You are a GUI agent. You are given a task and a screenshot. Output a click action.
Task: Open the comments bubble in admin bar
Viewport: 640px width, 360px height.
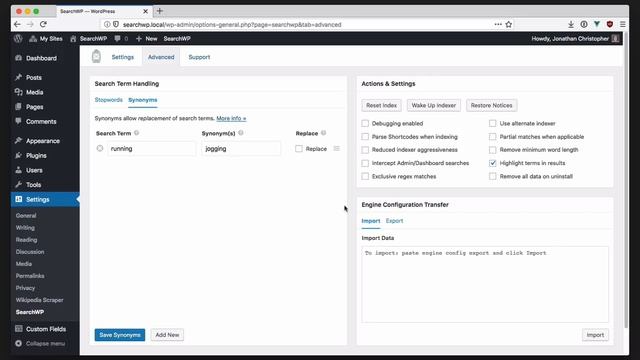click(x=121, y=39)
